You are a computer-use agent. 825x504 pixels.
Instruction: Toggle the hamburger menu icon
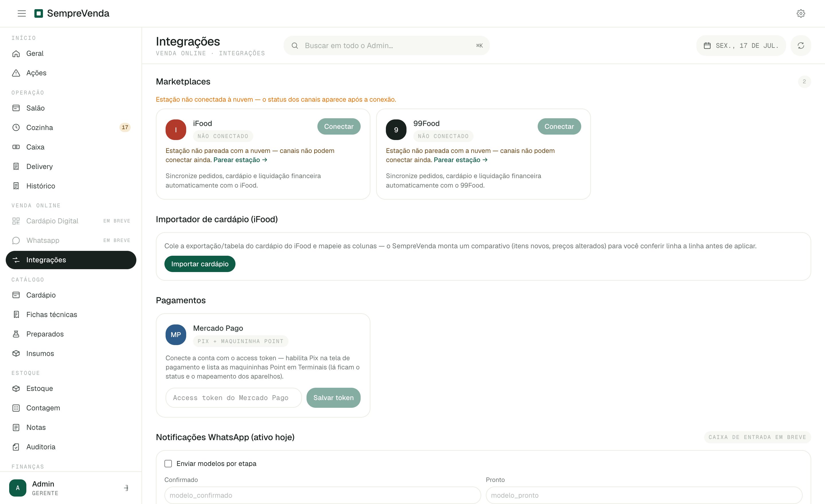(x=22, y=13)
